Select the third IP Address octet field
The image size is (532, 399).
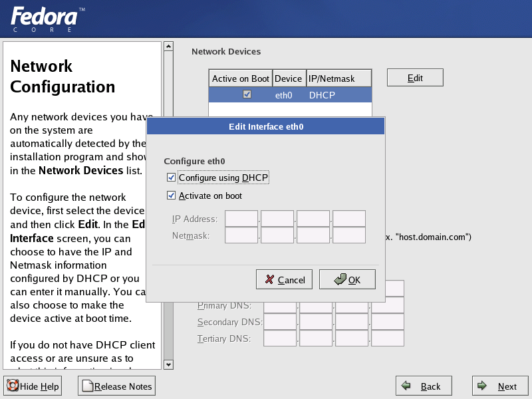pyautogui.click(x=313, y=219)
